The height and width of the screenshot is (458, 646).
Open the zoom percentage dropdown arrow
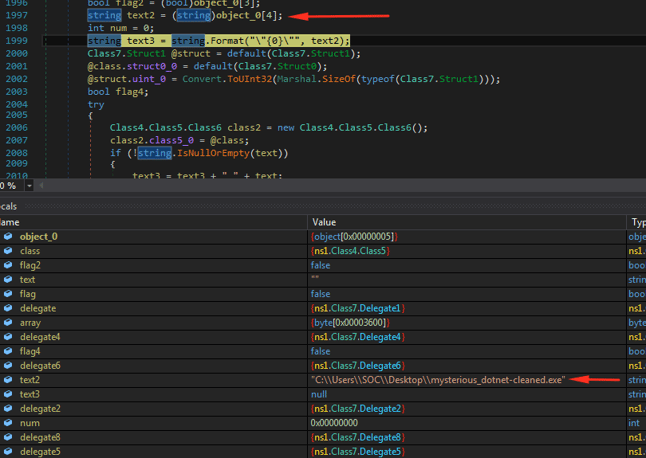[29, 186]
